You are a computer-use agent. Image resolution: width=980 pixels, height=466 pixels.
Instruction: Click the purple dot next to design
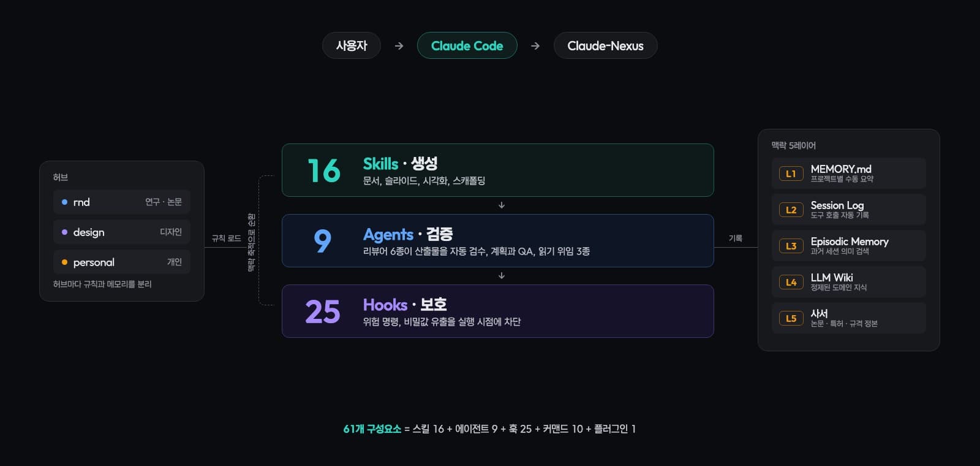point(64,232)
